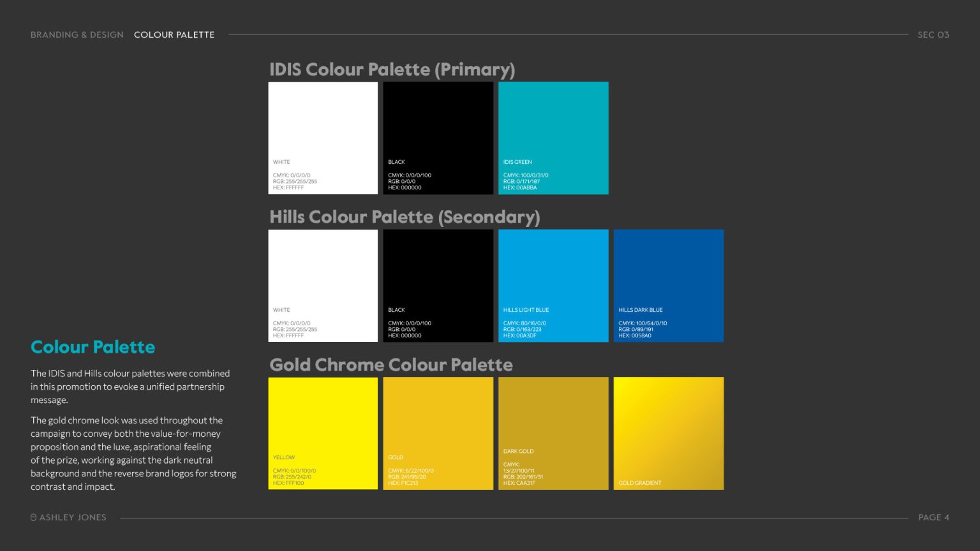The image size is (980, 551).
Task: Pick the Black swatch in IDIS primary palette
Action: click(x=438, y=138)
